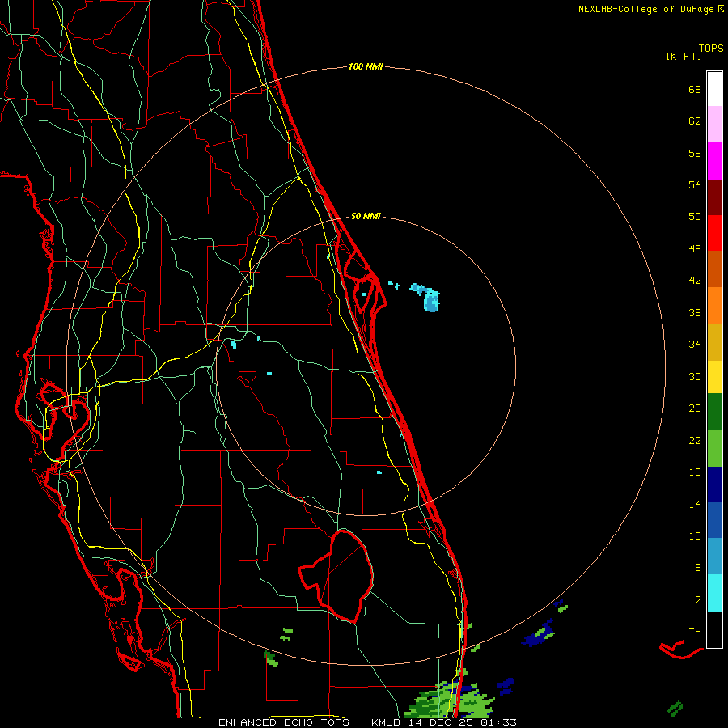Click the light pink legend swatch near 62
Viewport: 728px width, 728px height.
click(x=714, y=125)
